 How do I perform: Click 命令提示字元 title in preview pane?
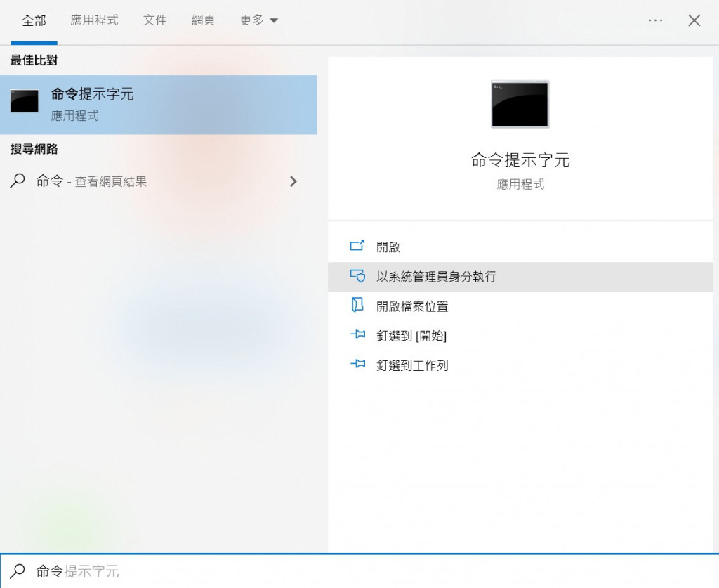(520, 160)
